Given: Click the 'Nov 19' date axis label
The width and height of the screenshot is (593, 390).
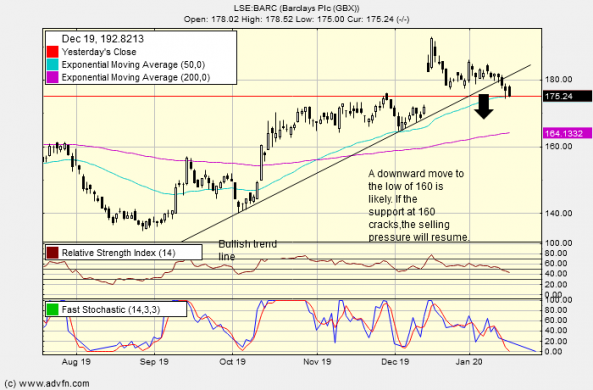Looking at the screenshot, I should [317, 362].
